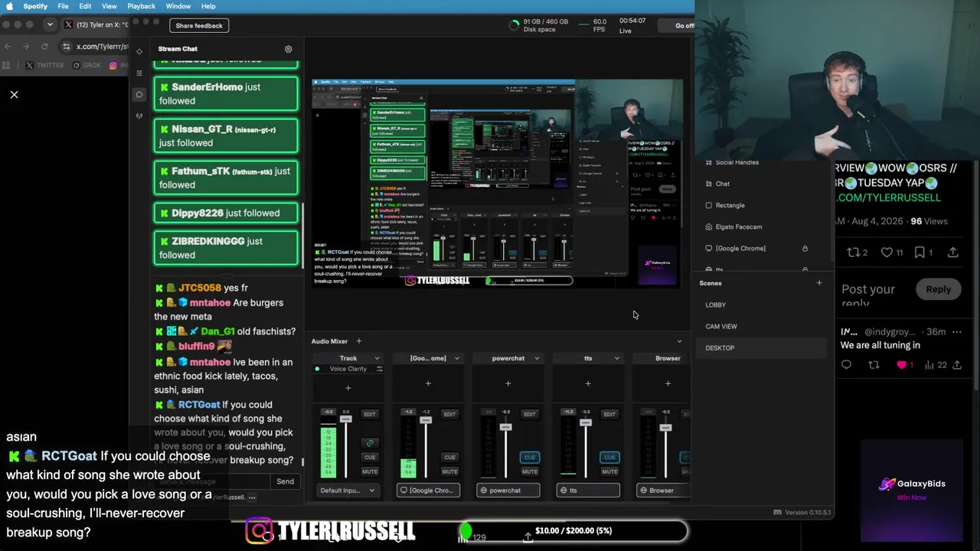The width and height of the screenshot is (980, 551).
Task: Click the broadcast signal icon in sidebar
Action: click(x=139, y=116)
